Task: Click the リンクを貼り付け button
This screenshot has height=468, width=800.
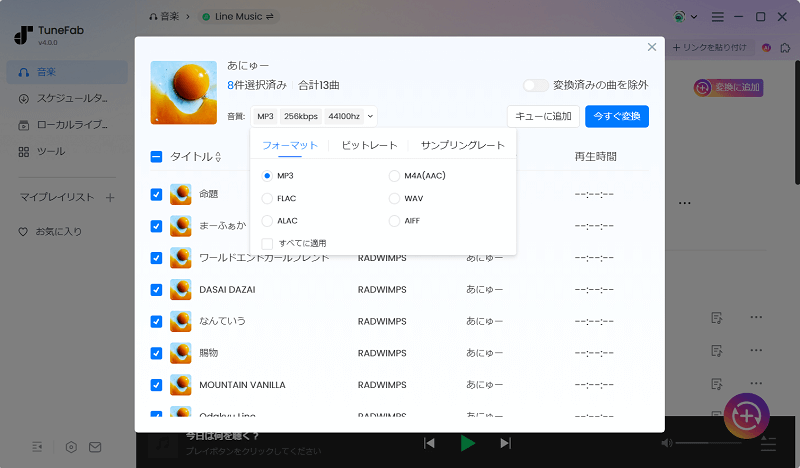Action: coord(710,47)
